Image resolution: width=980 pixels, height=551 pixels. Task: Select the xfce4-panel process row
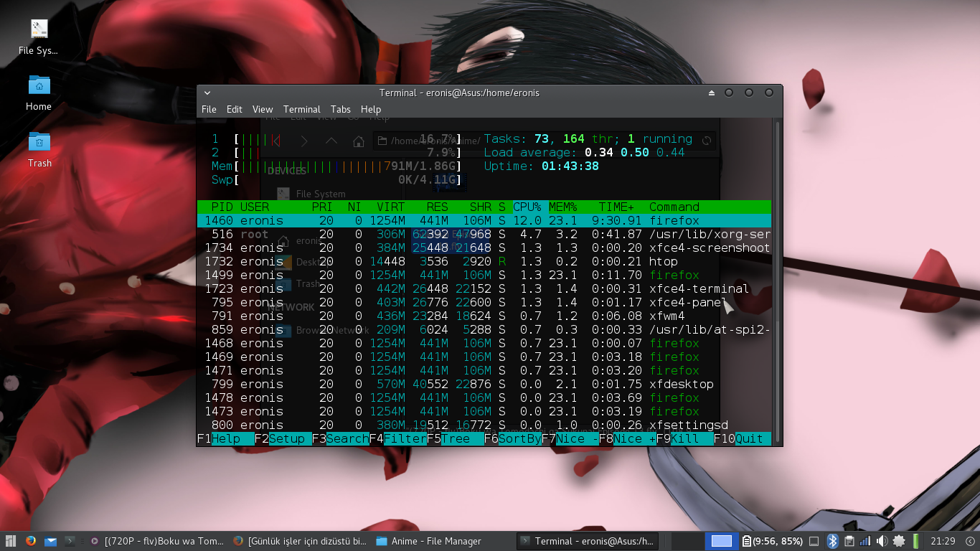(x=484, y=302)
